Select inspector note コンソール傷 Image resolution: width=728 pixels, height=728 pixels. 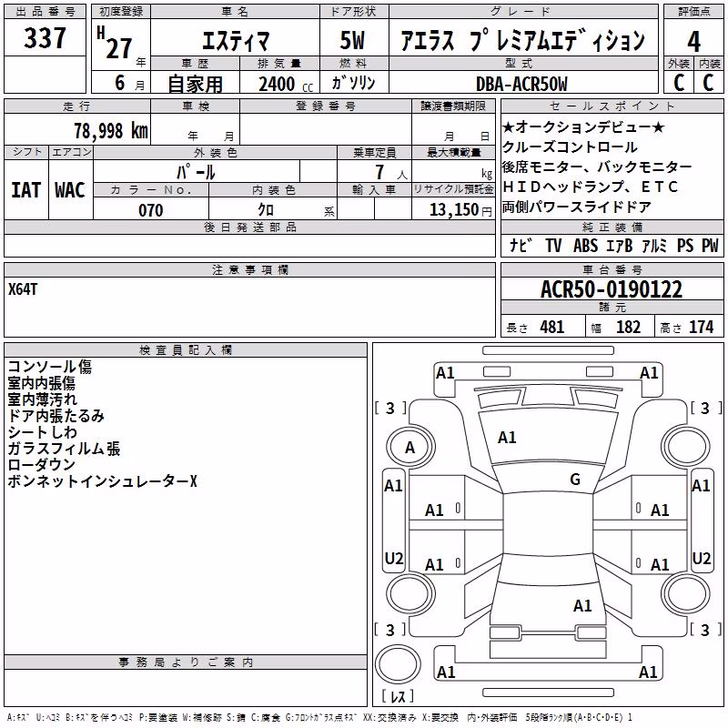pos(50,367)
